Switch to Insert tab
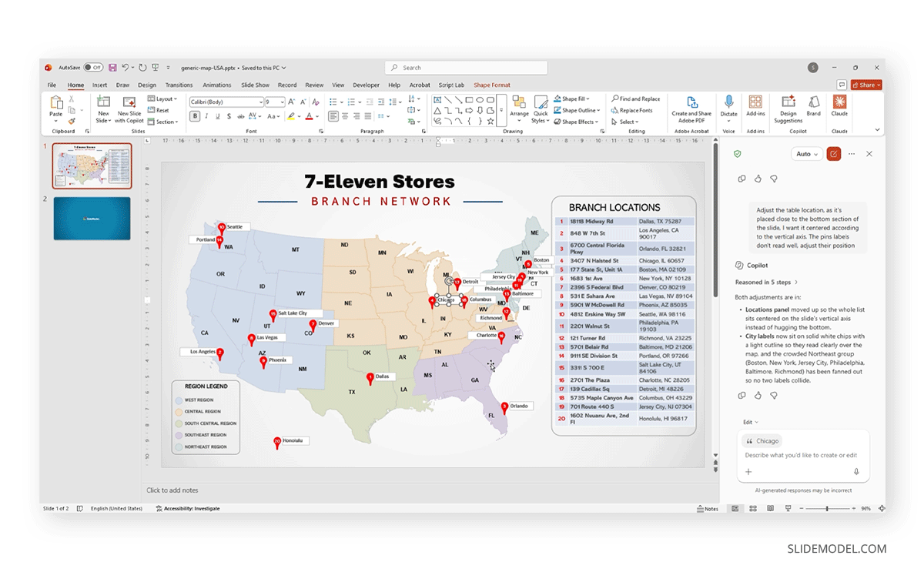The image size is (924, 572). coord(99,85)
